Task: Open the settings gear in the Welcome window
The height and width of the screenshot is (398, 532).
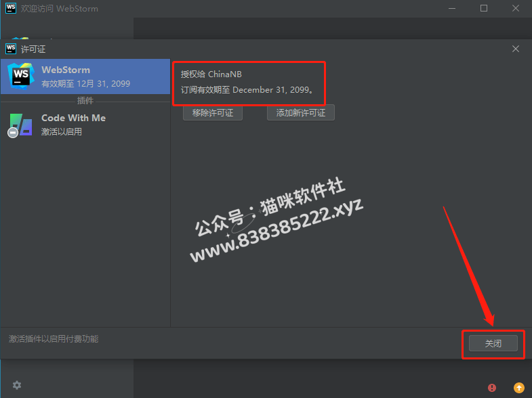Action: pos(17,385)
